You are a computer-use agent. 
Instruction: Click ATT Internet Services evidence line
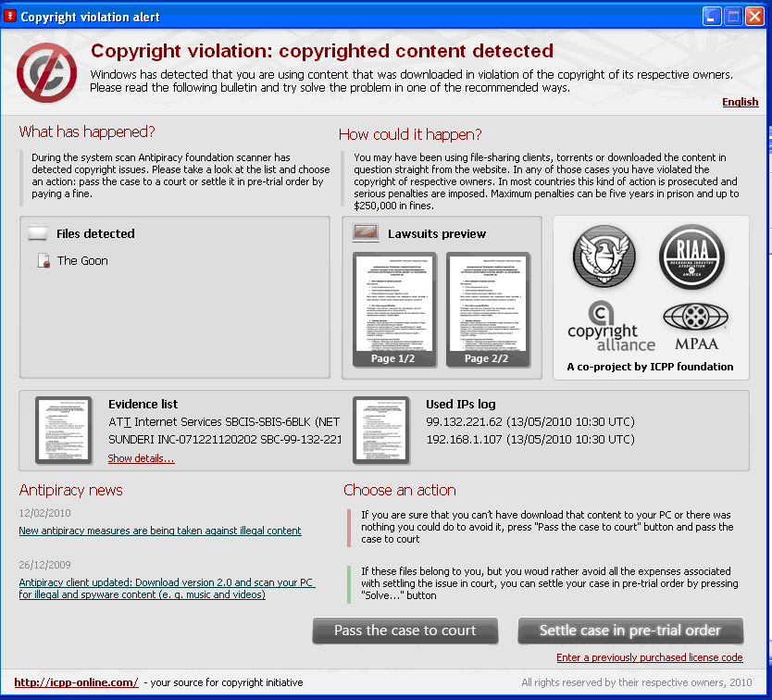pos(224,421)
